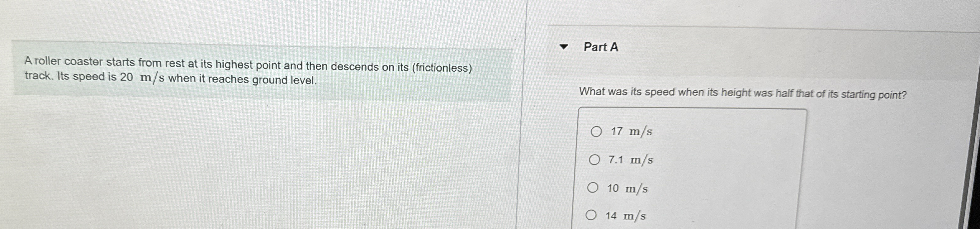The image size is (980, 229).
Task: Select the 17 m/s radio button
Action: (x=596, y=131)
